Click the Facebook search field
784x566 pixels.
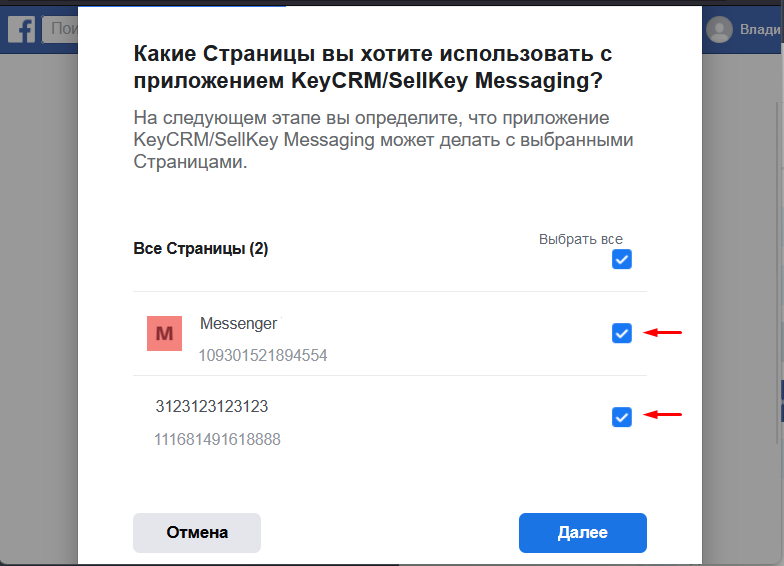coord(60,29)
